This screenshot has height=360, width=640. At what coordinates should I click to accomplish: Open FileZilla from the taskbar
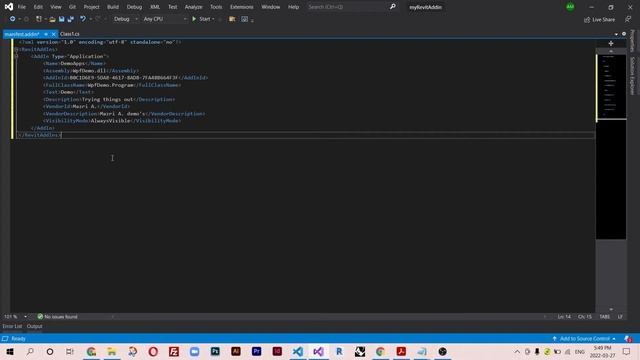pos(174,351)
